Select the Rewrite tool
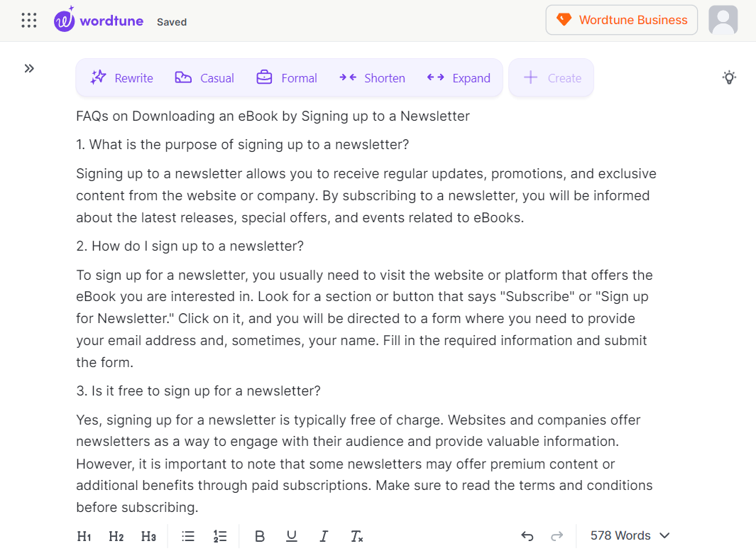Image resolution: width=756 pixels, height=556 pixels. [121, 78]
